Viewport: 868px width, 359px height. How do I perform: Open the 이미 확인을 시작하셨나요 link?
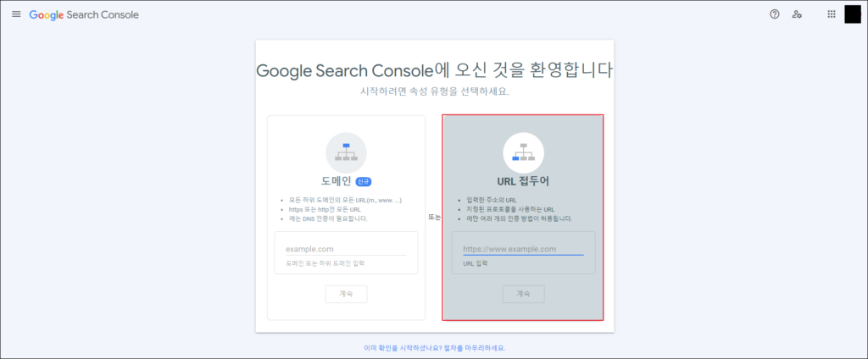[x=435, y=348]
